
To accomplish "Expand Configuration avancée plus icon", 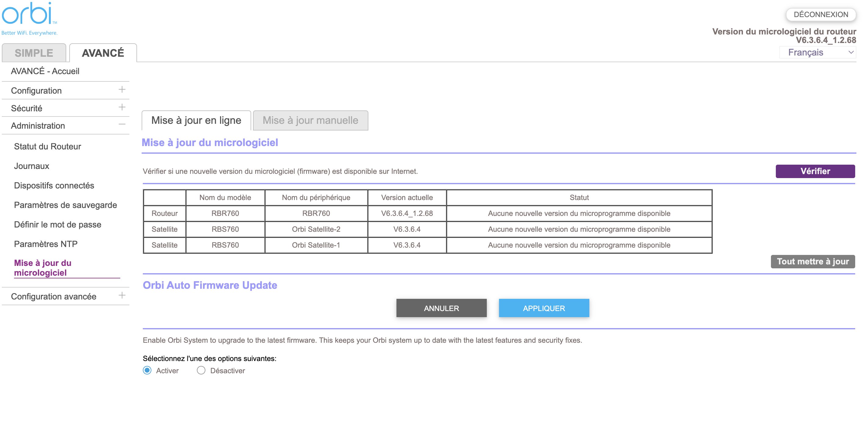I will tap(122, 295).
